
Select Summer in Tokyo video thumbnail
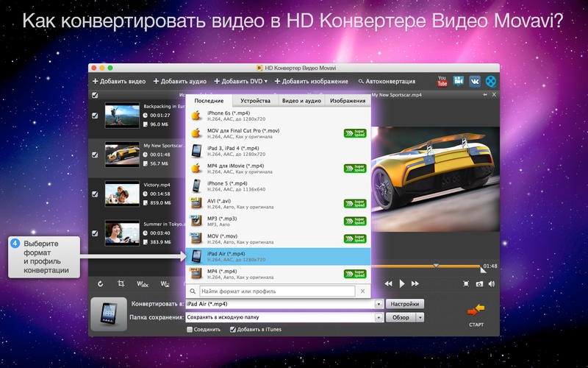122,233
